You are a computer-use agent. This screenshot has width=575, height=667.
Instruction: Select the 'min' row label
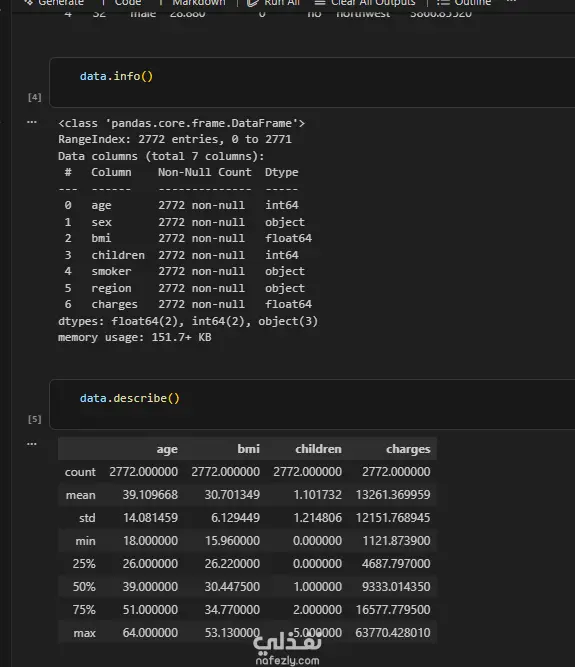(85, 541)
